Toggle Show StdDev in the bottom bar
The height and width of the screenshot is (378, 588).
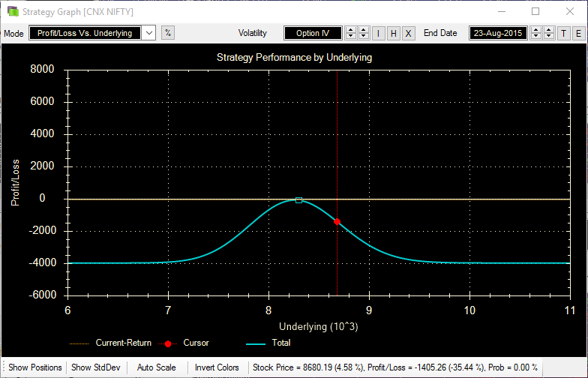tap(96, 367)
